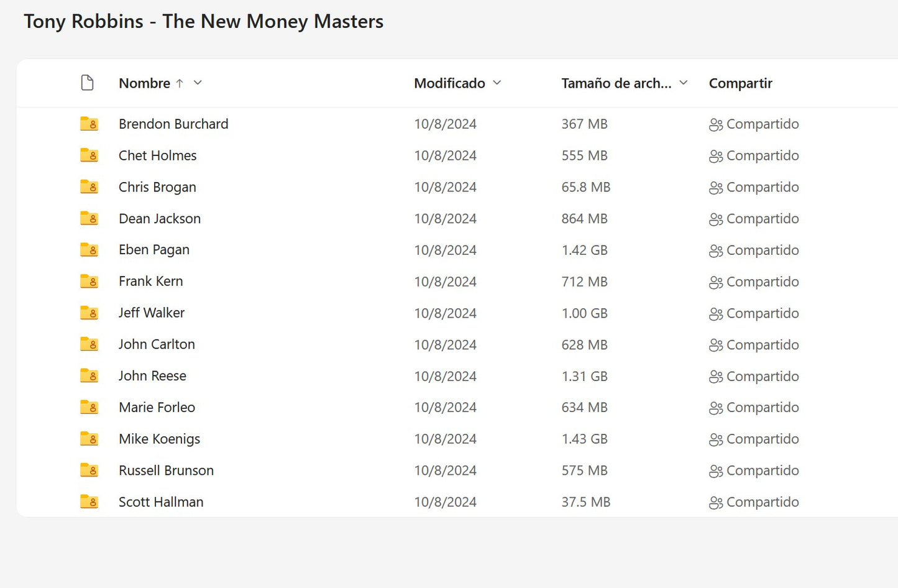Expand the Nombre column dropdown chevron
The width and height of the screenshot is (898, 588).
(x=198, y=83)
